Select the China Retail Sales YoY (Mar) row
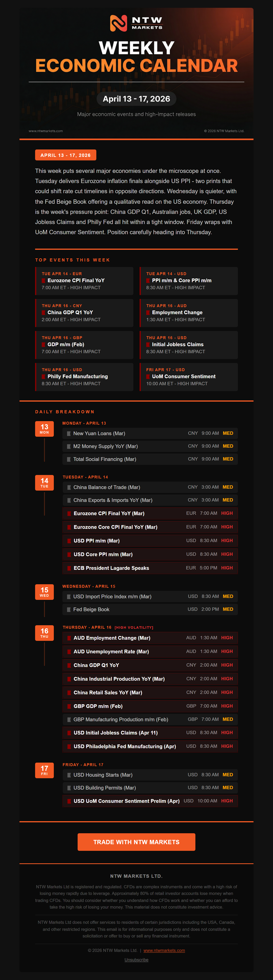Screen dimensions: 273x980 pos(150,693)
